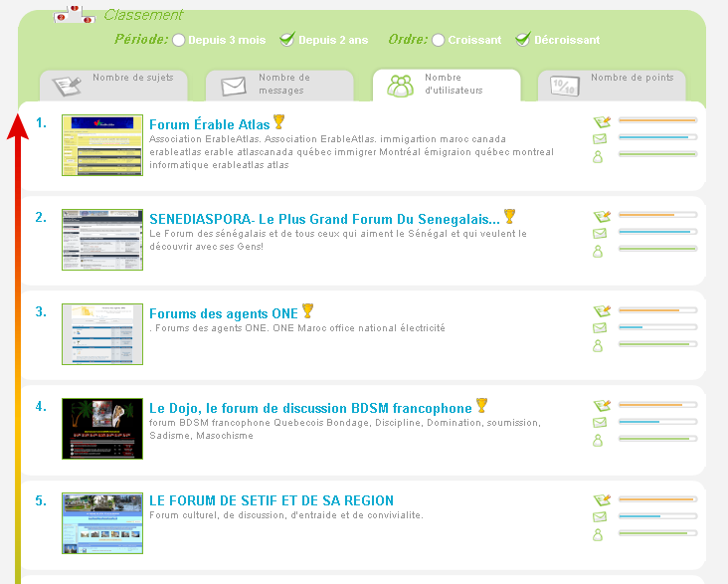Click the topics icon in SENEDIASPORA row
Image resolution: width=728 pixels, height=584 pixels.
click(x=602, y=217)
